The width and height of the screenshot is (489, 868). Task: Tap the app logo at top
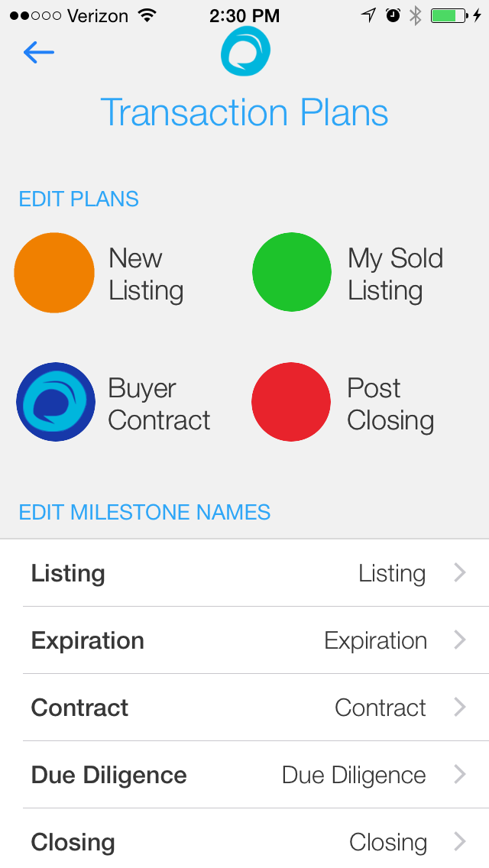[x=245, y=51]
